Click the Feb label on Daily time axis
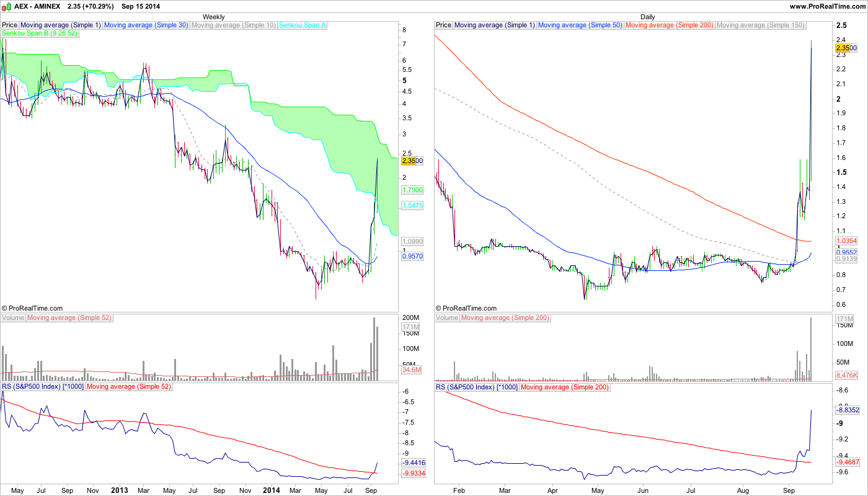This screenshot has height=496, width=868. (x=459, y=490)
